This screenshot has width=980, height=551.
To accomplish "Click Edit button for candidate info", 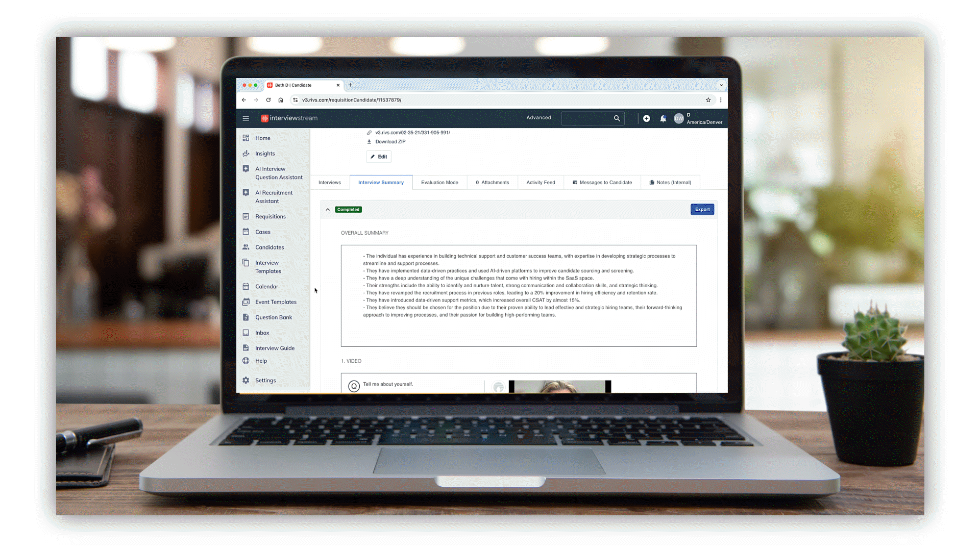I will pos(379,156).
